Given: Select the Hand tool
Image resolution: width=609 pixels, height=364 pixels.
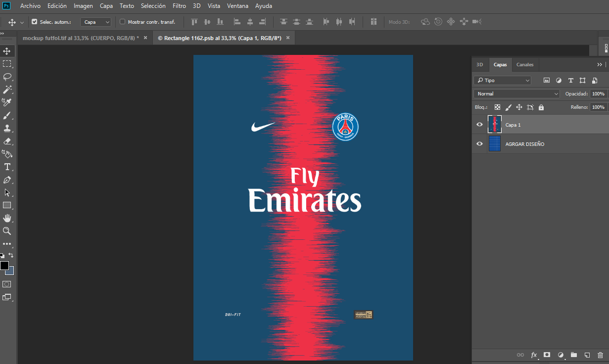Looking at the screenshot, I should (7, 218).
